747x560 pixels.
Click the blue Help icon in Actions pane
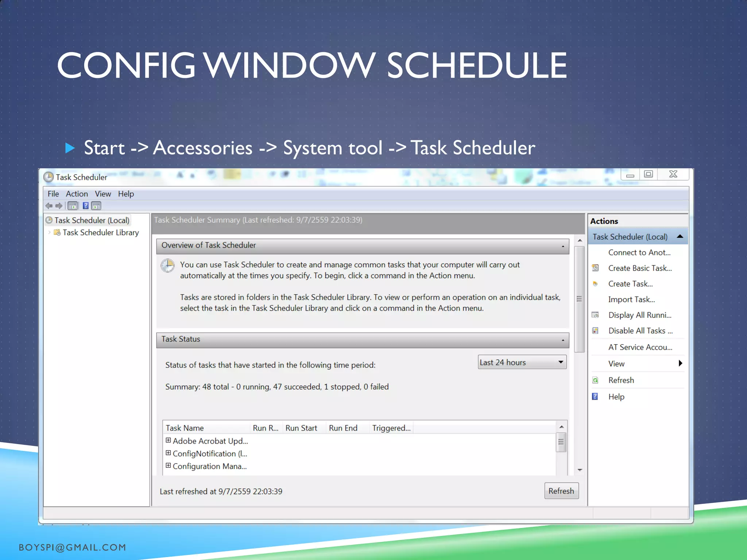595,396
